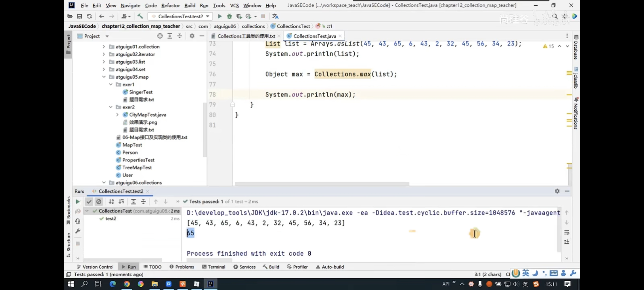The image size is (644, 290).
Task: Open Run panel settings with the gear icon
Action: 557,191
